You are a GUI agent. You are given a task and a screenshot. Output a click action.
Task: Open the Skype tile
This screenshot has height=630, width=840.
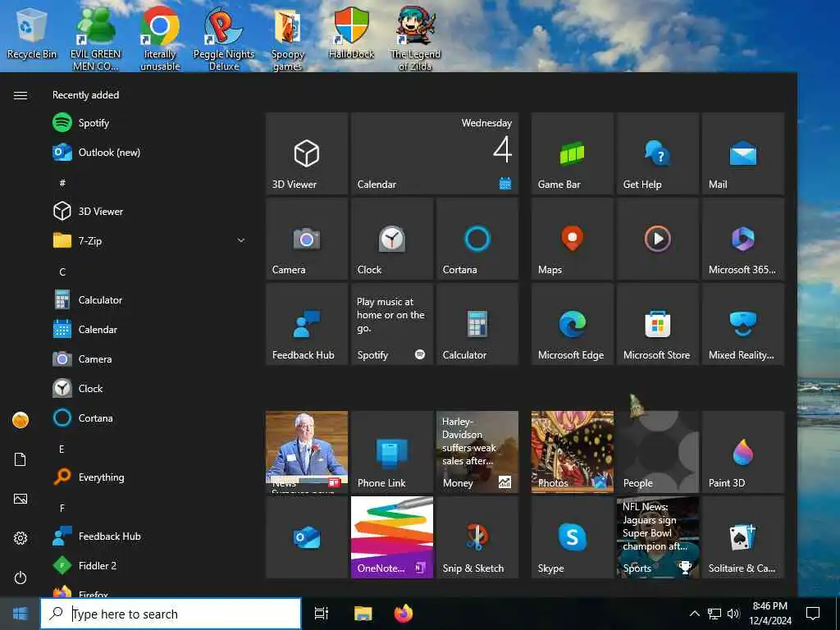click(573, 537)
